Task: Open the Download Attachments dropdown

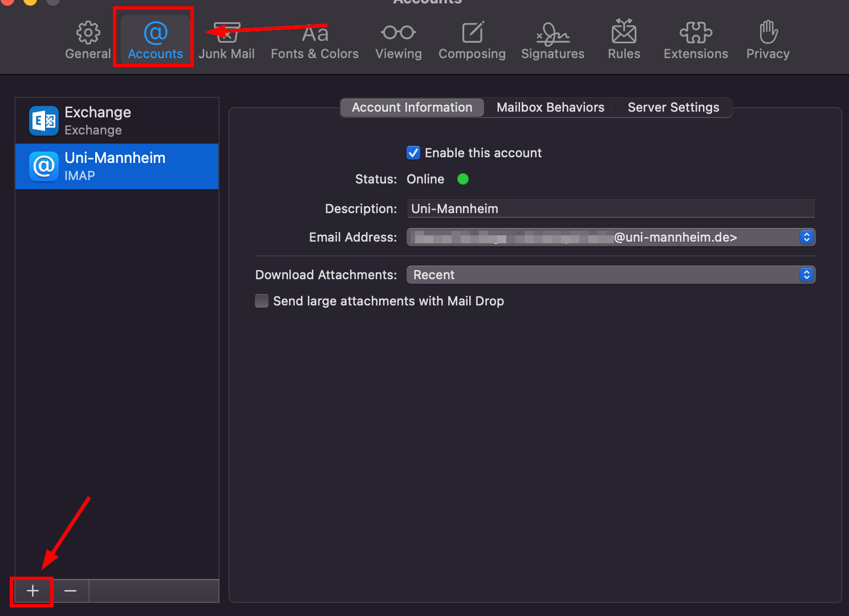Action: point(611,275)
